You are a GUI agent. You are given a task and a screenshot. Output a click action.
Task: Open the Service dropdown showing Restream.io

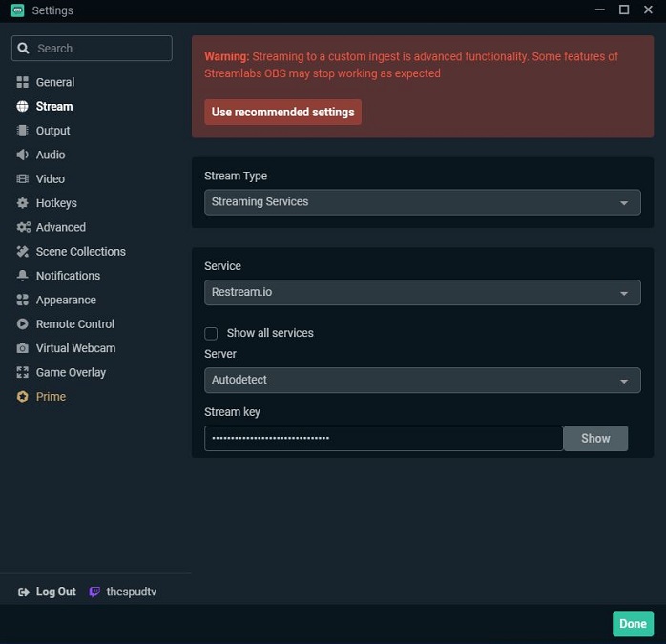(422, 293)
